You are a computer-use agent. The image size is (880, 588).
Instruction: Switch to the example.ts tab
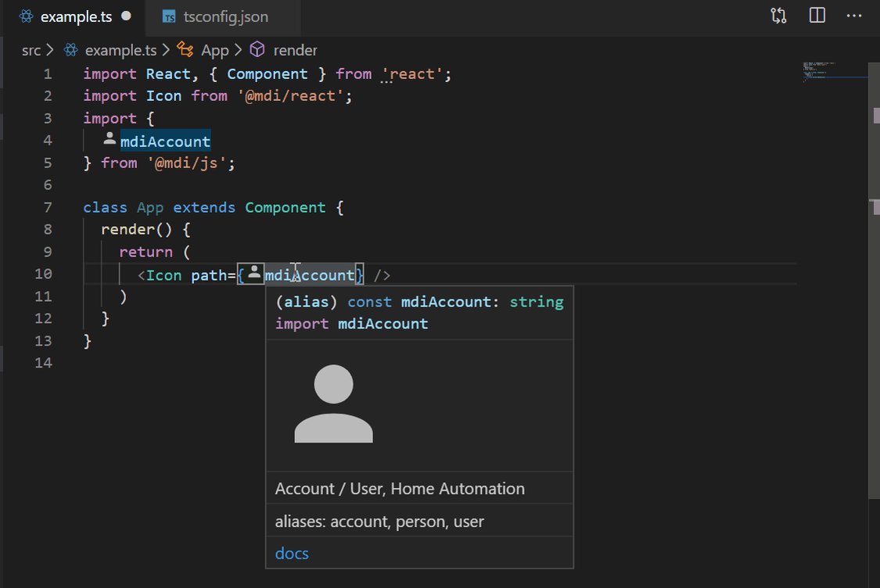[76, 17]
